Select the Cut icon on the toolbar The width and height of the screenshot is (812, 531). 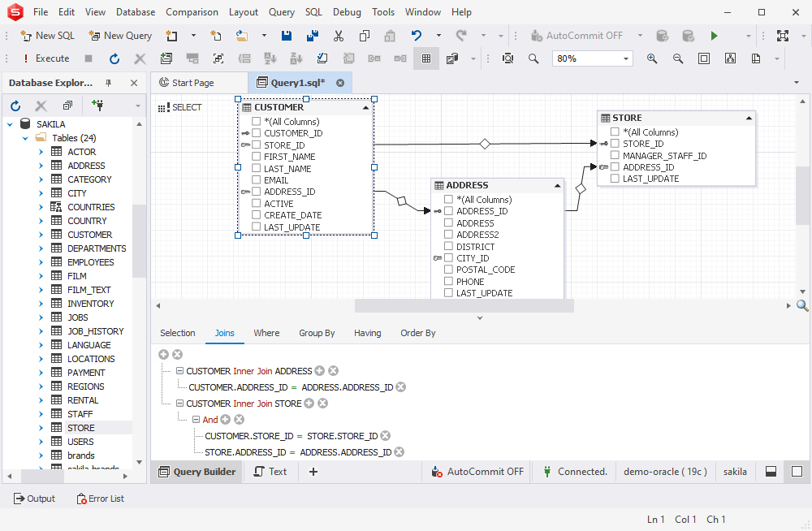coord(339,36)
